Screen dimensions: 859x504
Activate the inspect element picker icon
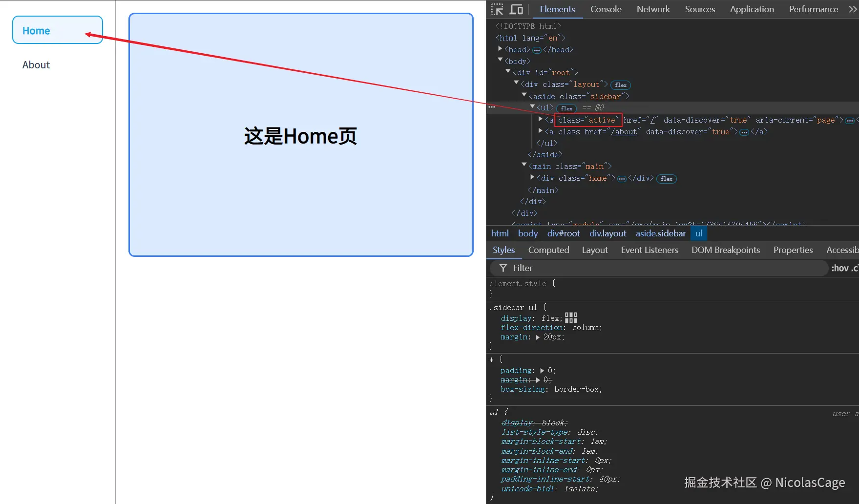click(x=497, y=9)
